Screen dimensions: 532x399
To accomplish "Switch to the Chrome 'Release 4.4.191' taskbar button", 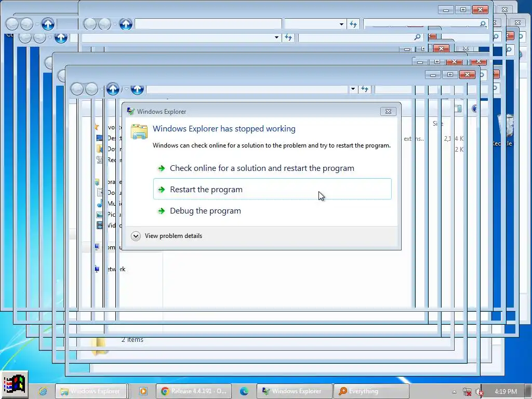I will pos(194,391).
